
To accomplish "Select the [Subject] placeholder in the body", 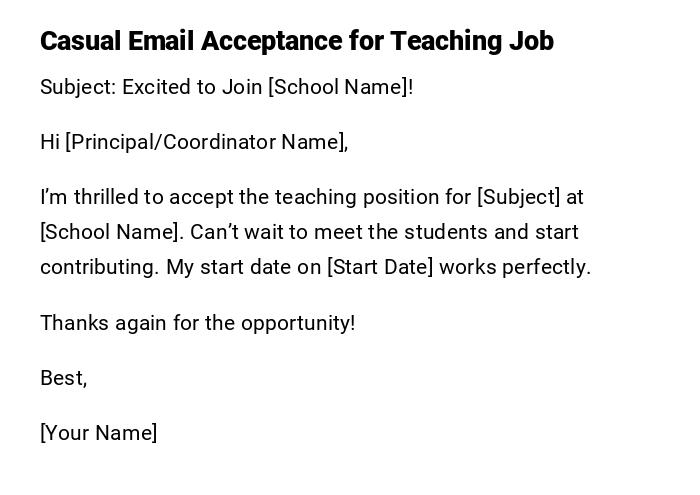I will coord(519,197).
